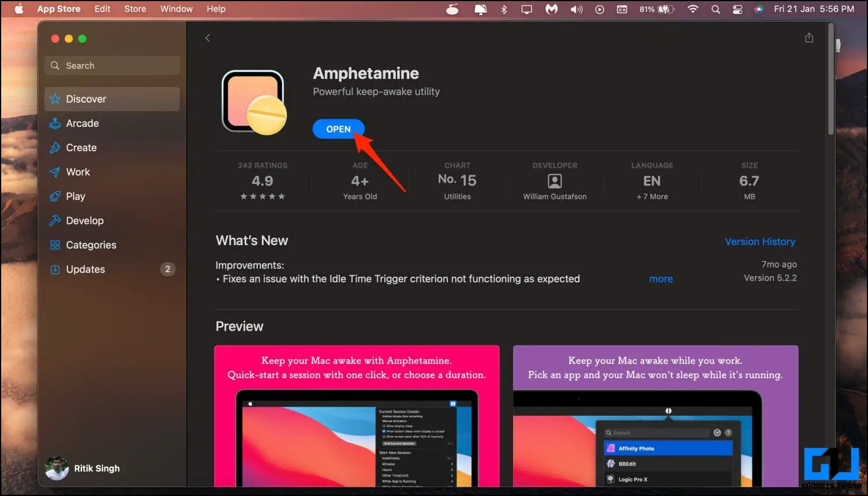Image resolution: width=868 pixels, height=496 pixels.
Task: Open the Version History link
Action: pos(760,242)
